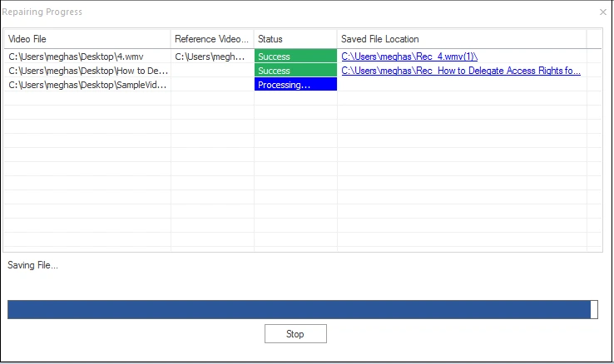
Task: Click the Success status of the 4.wmv row
Action: tap(295, 57)
